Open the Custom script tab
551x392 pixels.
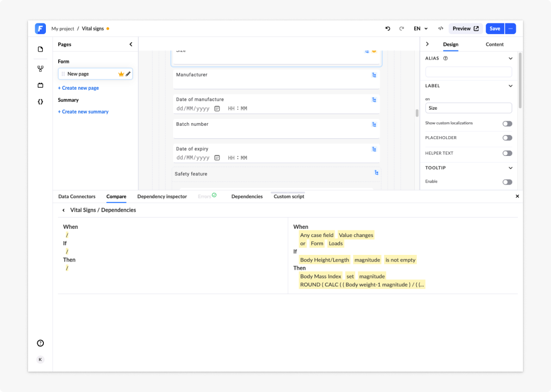point(289,196)
